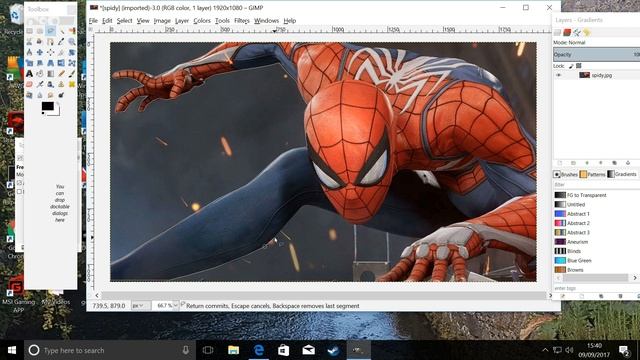Open the Select menu
Screen dimensions: 640x360
(x=124, y=20)
